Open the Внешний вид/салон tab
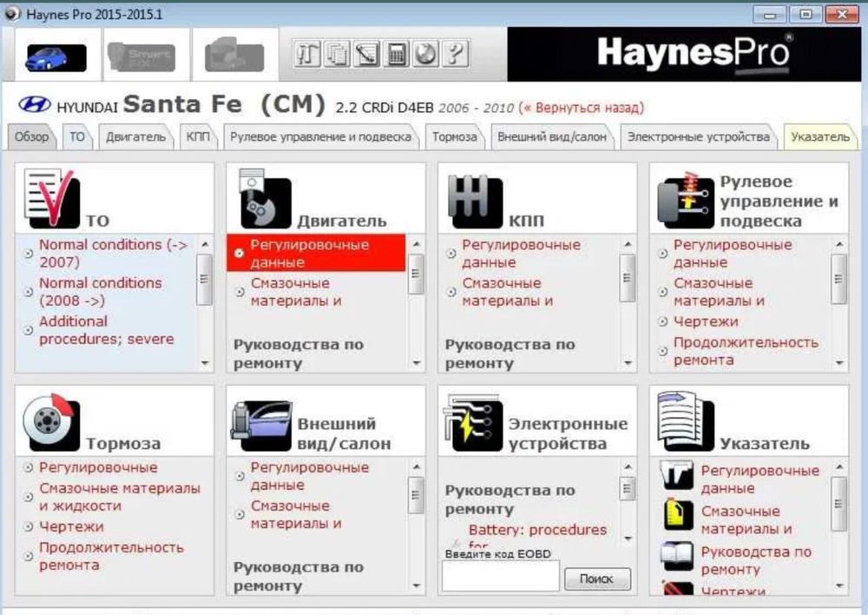The height and width of the screenshot is (615, 868). click(552, 136)
